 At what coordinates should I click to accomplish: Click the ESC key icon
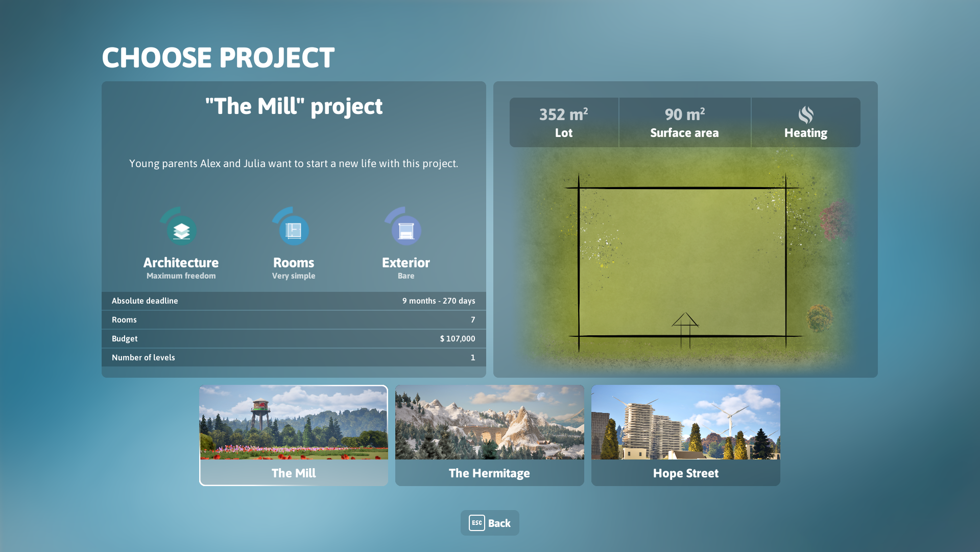476,523
